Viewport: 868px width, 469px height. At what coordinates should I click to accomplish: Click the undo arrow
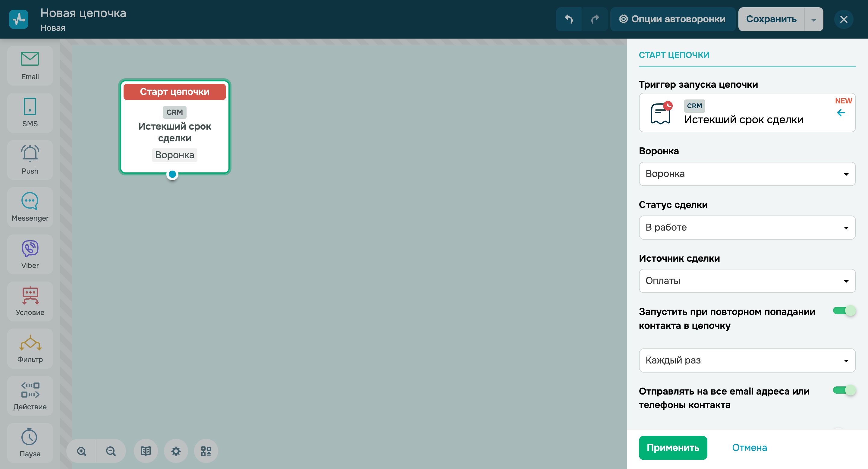569,19
